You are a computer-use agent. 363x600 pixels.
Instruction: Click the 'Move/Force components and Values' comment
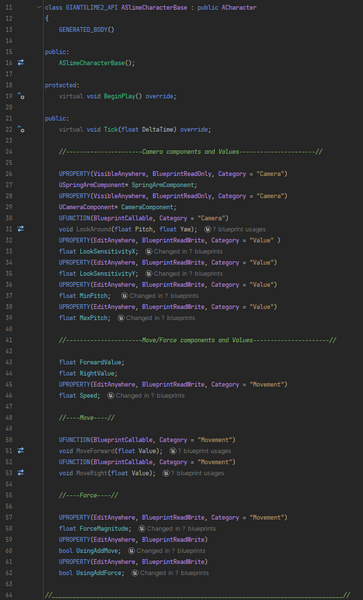[x=197, y=340]
